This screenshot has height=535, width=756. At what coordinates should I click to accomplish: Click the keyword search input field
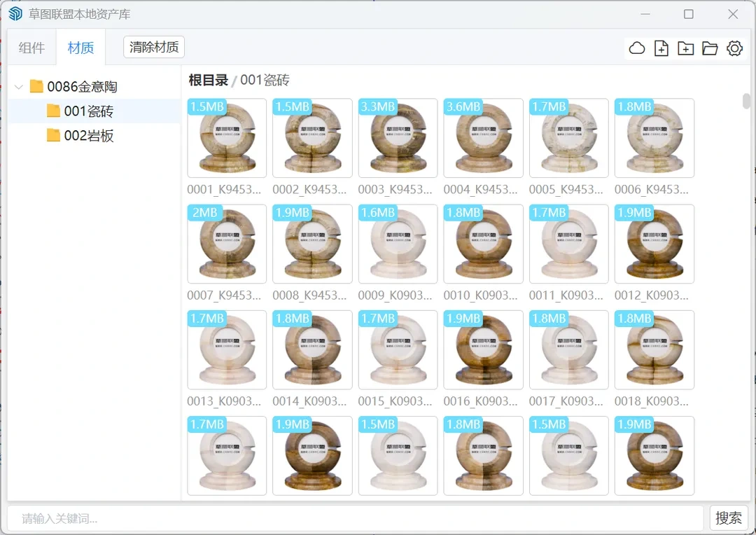355,518
